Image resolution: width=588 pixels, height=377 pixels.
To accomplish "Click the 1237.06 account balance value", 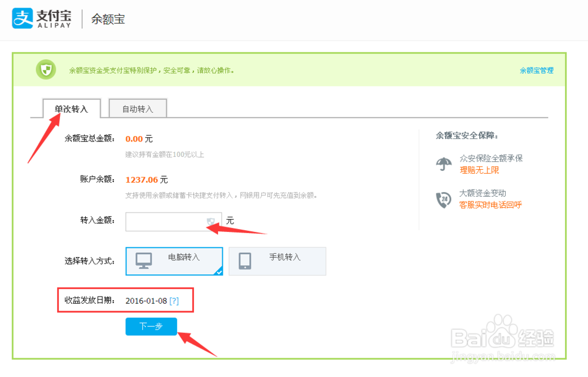I will tap(142, 180).
